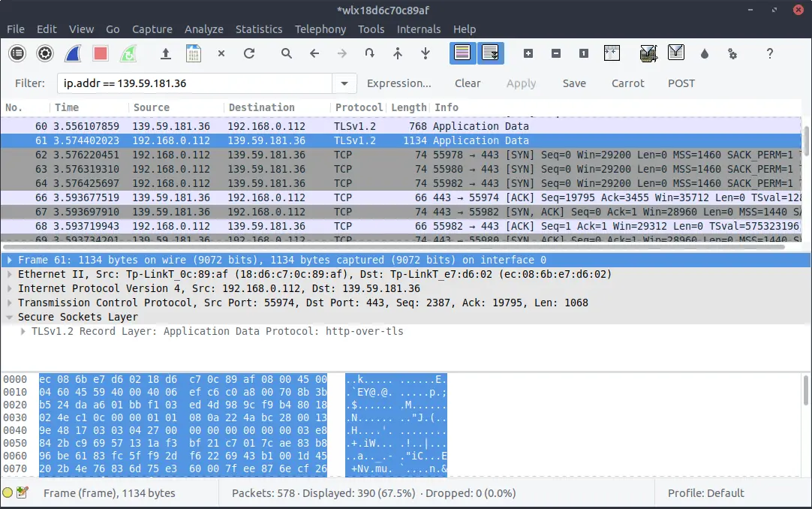Open the Telephony menu

pyautogui.click(x=320, y=29)
